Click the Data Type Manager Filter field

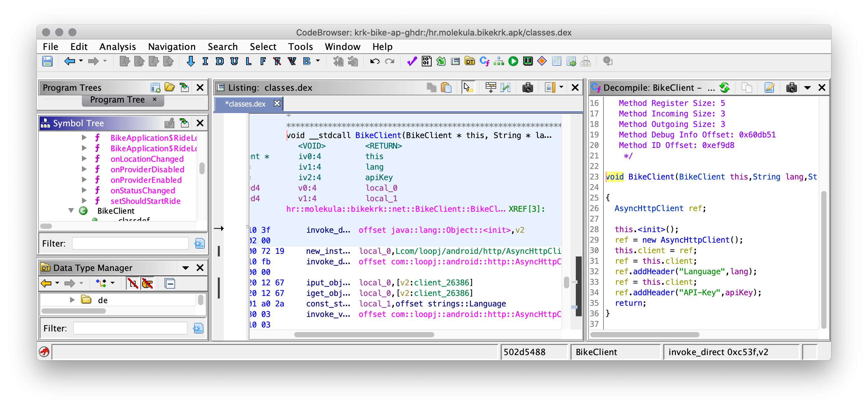tap(130, 328)
